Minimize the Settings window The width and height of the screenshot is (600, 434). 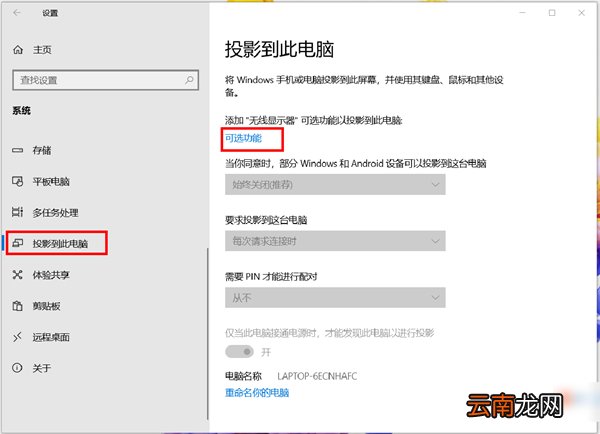pos(523,13)
